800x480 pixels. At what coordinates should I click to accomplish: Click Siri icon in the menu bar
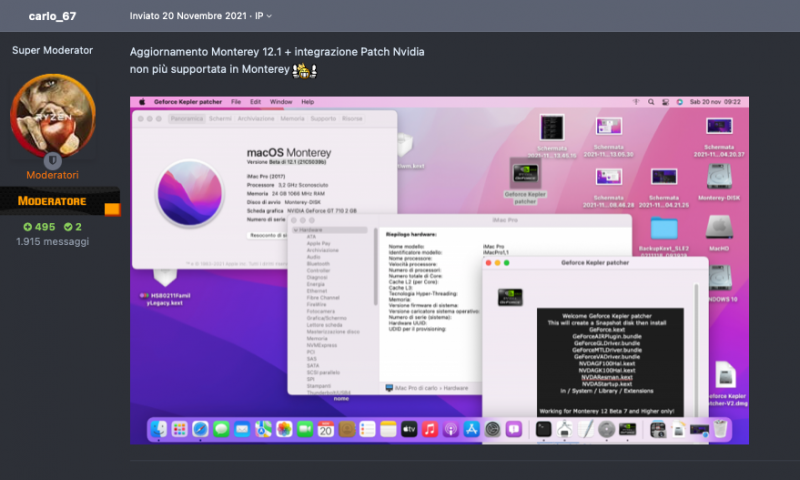coord(680,102)
